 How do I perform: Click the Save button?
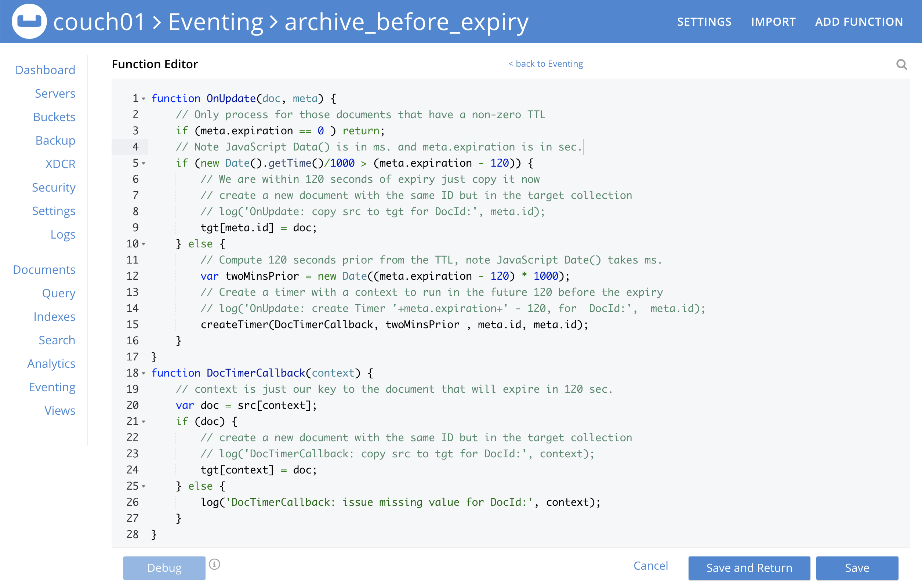(857, 568)
